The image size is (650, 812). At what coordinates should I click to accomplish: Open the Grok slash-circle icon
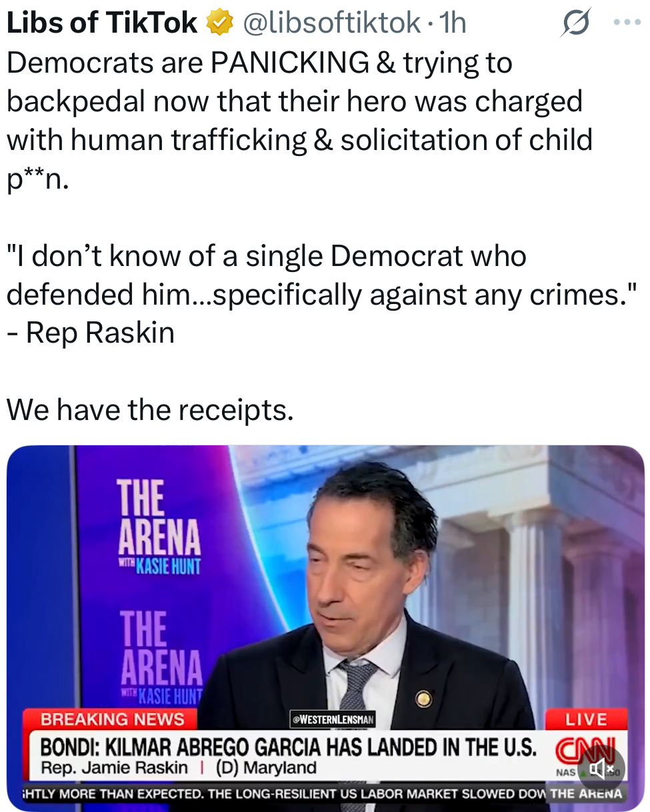[x=576, y=23]
